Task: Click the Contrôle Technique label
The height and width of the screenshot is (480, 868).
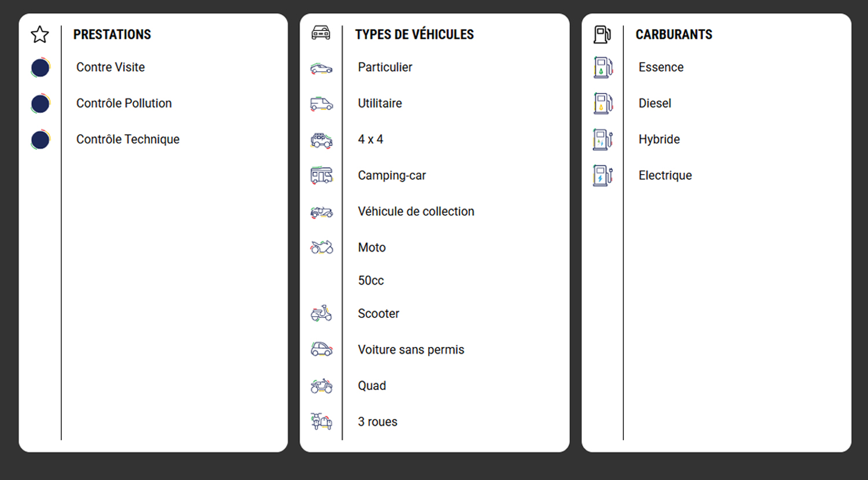Action: (x=128, y=139)
